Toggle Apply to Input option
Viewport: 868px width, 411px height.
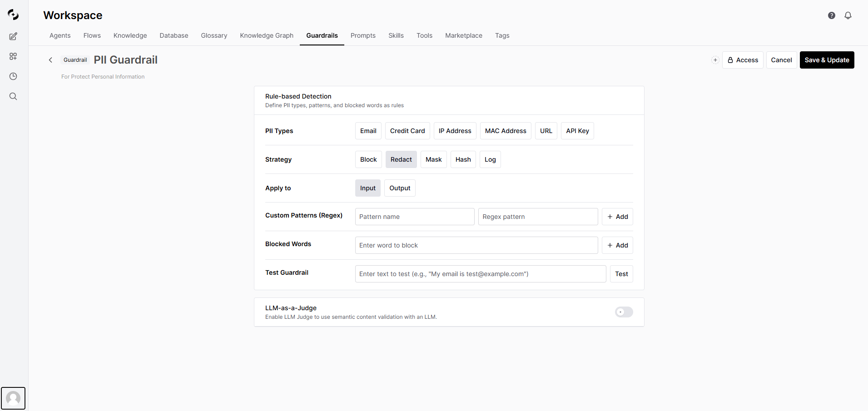click(x=368, y=188)
